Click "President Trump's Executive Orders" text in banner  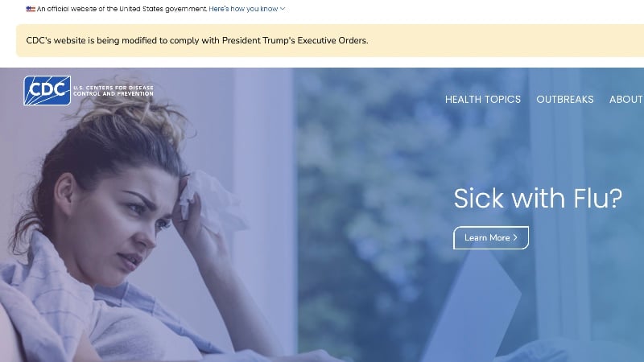295,41
